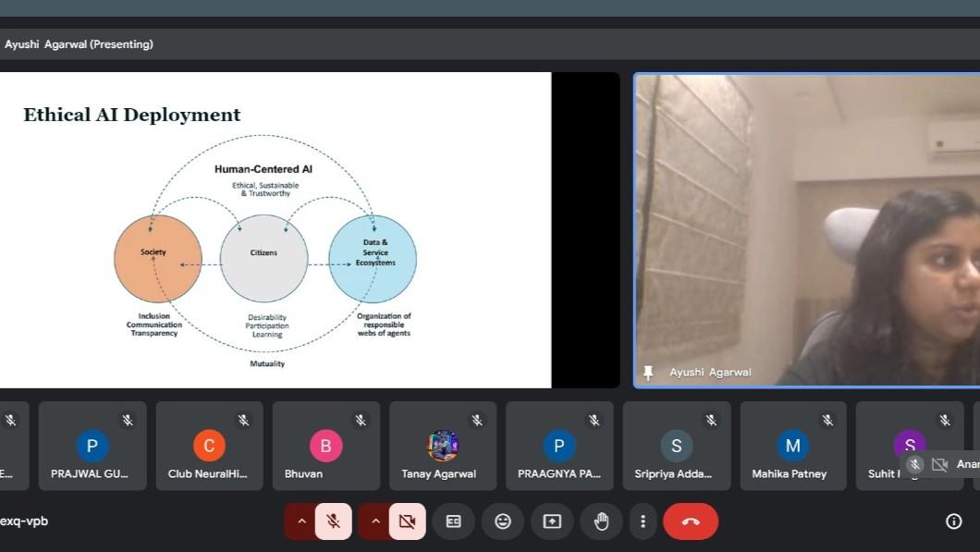
Task: Leave the call with the red hang-up button
Action: click(691, 521)
